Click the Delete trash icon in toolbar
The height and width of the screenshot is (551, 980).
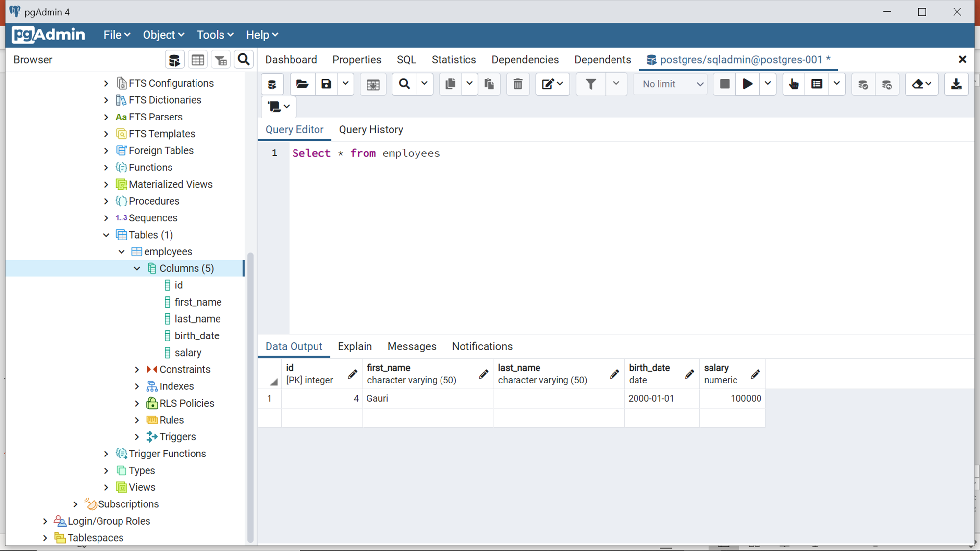point(518,84)
